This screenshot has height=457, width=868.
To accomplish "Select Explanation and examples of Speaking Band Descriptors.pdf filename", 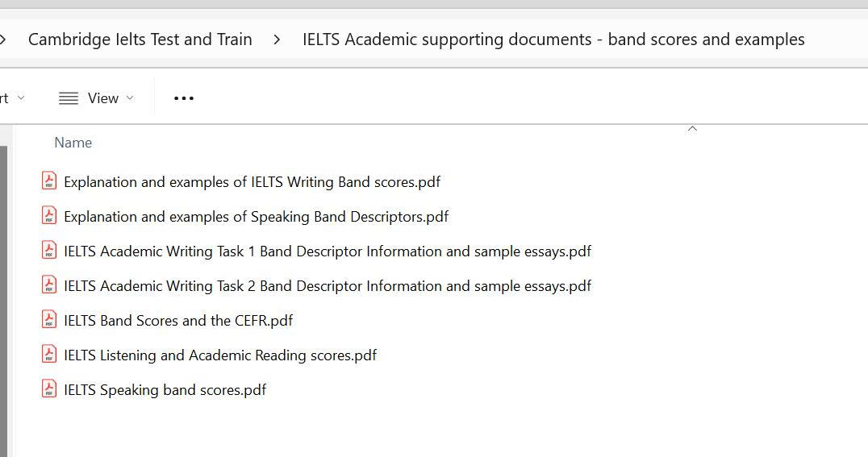I will point(256,216).
